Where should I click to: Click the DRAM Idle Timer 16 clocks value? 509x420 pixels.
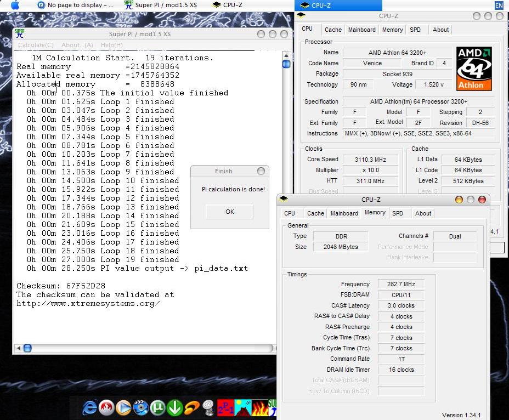[401, 370]
